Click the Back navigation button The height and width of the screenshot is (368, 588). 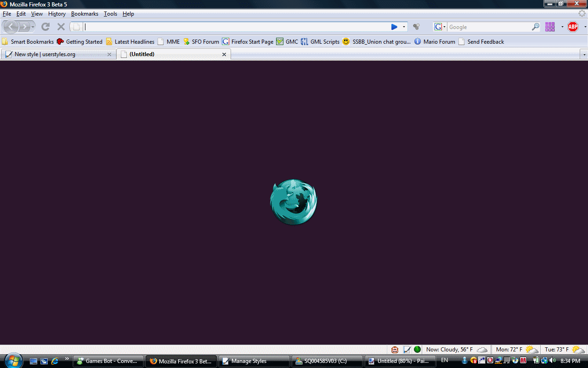click(11, 27)
